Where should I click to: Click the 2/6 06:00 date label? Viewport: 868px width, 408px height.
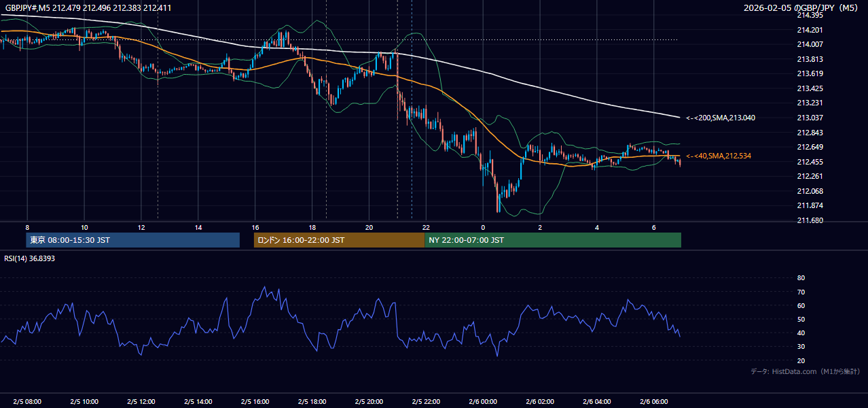[x=654, y=401]
